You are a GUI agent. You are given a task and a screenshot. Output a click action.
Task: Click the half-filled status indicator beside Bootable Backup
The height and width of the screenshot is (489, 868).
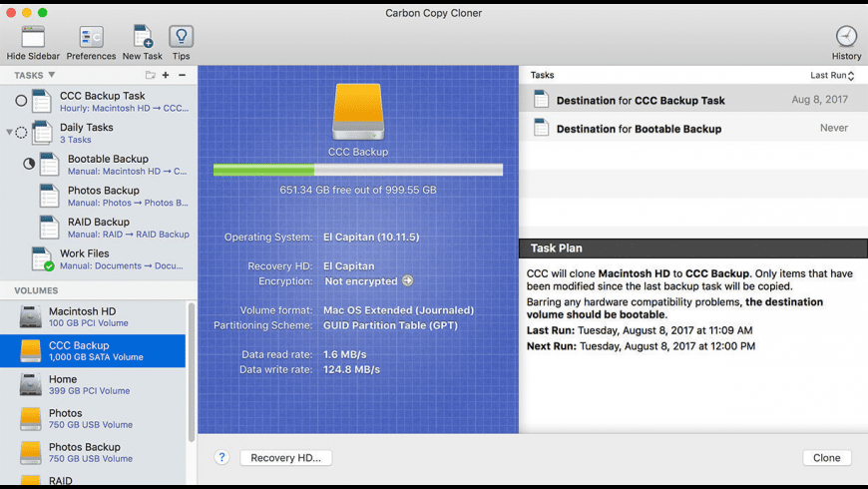point(29,164)
